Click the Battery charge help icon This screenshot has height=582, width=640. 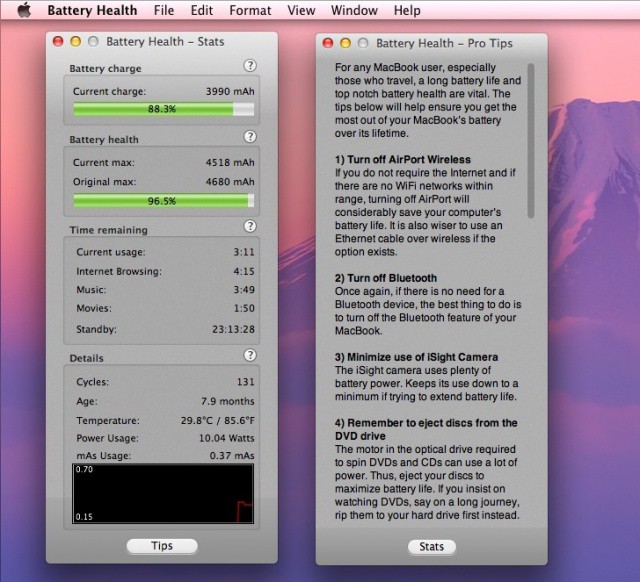(x=250, y=65)
